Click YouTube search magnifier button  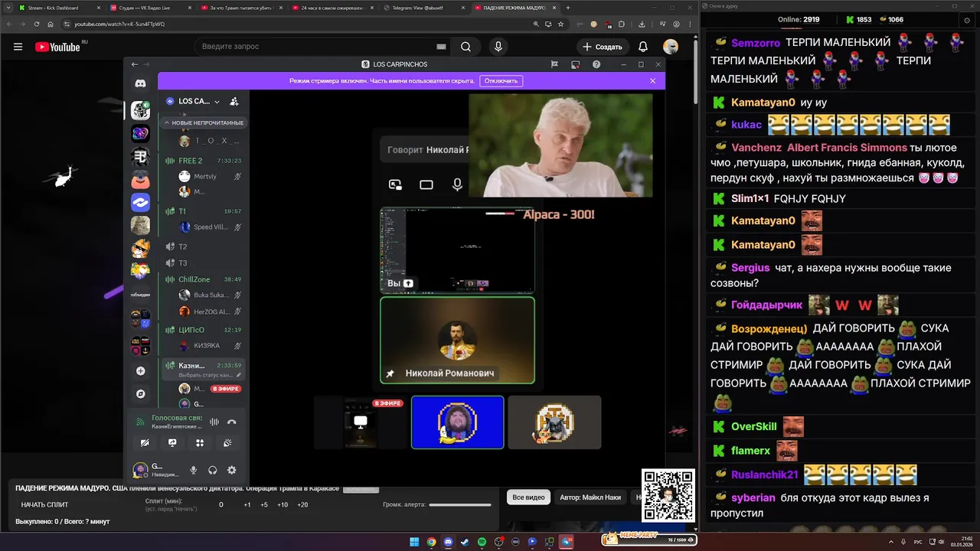point(465,47)
